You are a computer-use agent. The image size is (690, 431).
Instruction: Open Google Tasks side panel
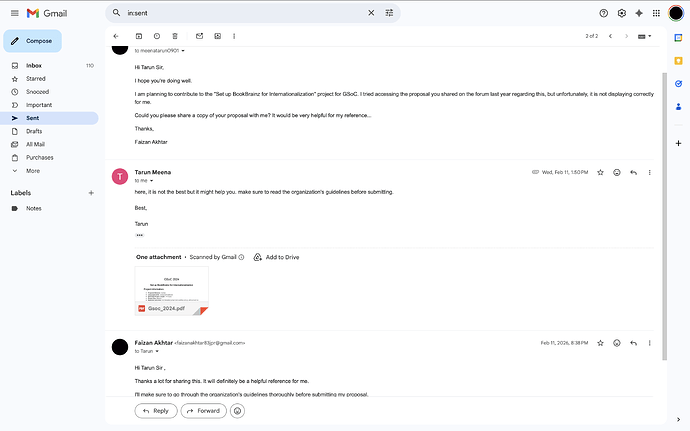(x=678, y=84)
